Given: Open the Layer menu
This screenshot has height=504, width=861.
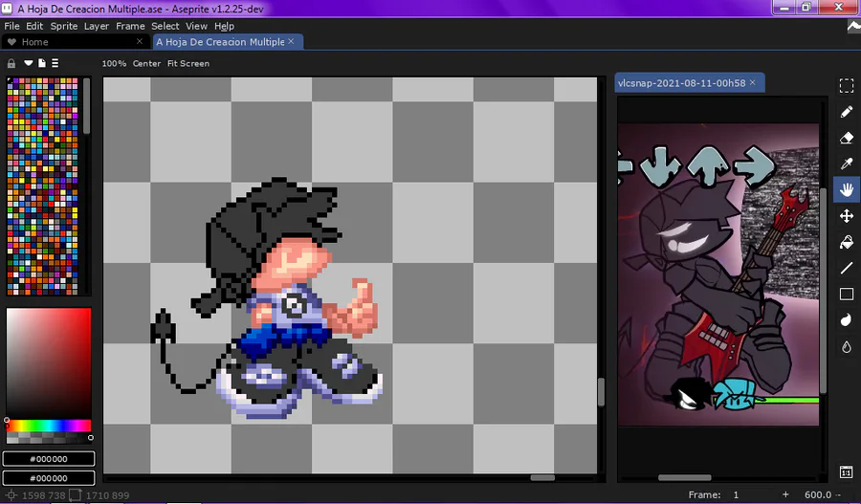Looking at the screenshot, I should (96, 26).
